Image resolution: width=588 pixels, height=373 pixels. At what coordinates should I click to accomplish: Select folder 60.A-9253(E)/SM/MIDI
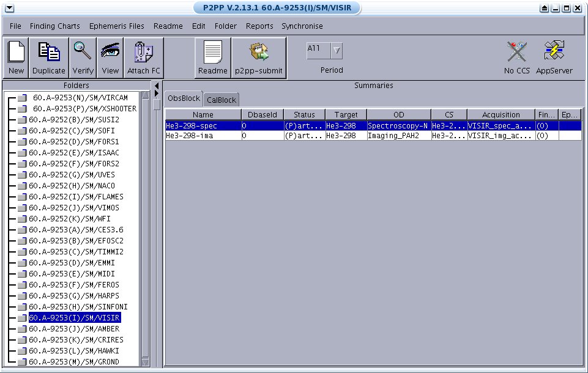(x=72, y=274)
